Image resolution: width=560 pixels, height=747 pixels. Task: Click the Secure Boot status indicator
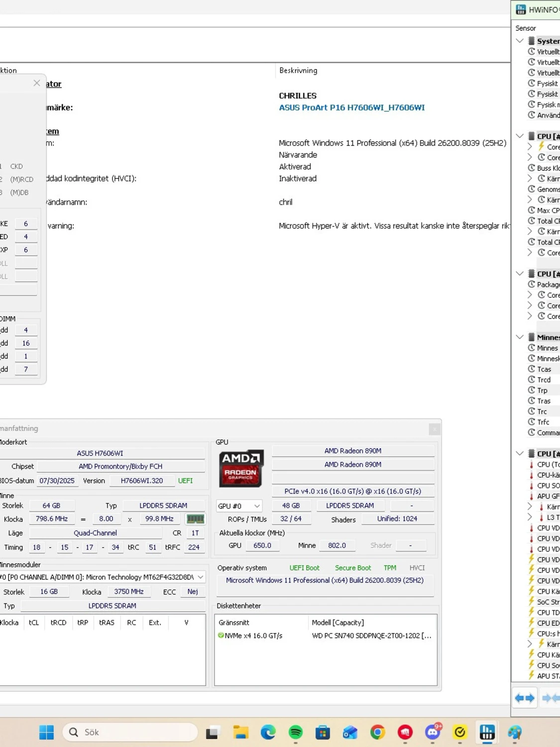coord(353,568)
